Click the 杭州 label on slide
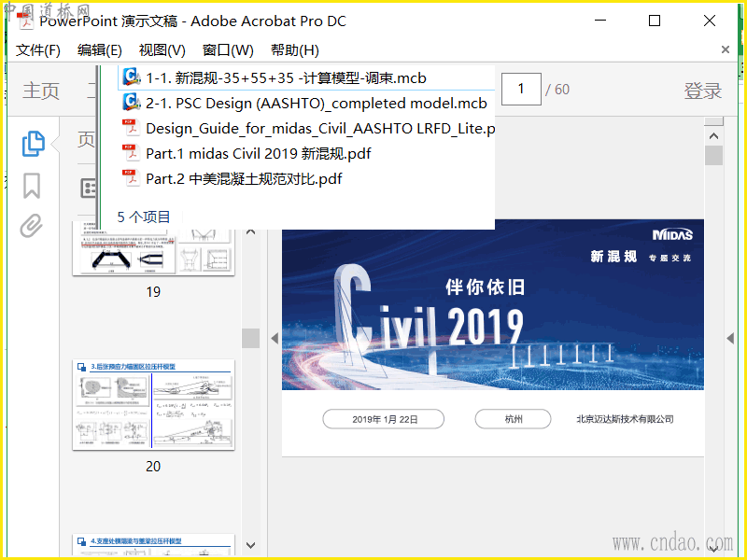 coord(513,419)
